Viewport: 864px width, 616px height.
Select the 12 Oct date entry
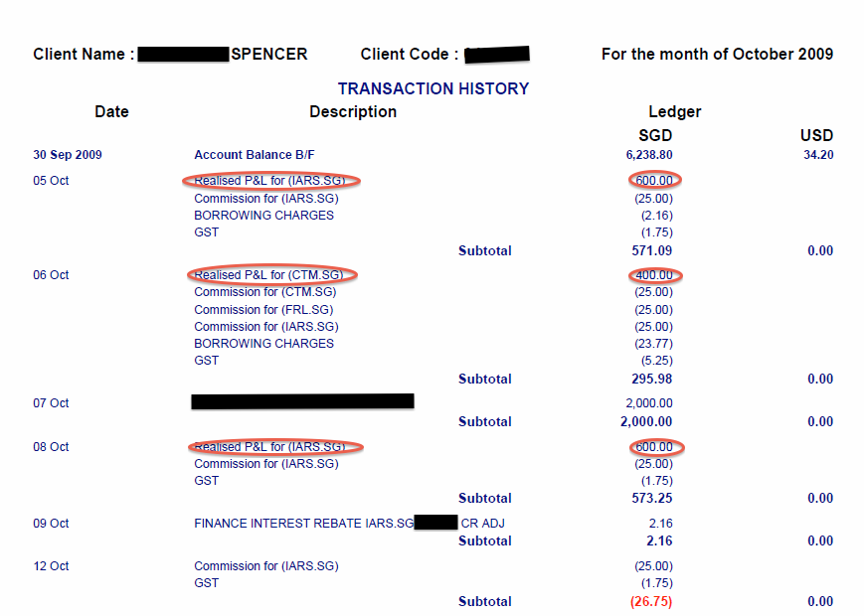(51, 566)
